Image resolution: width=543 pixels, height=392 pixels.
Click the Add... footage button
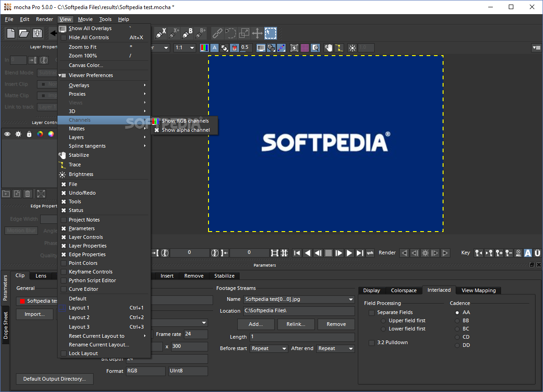256,324
